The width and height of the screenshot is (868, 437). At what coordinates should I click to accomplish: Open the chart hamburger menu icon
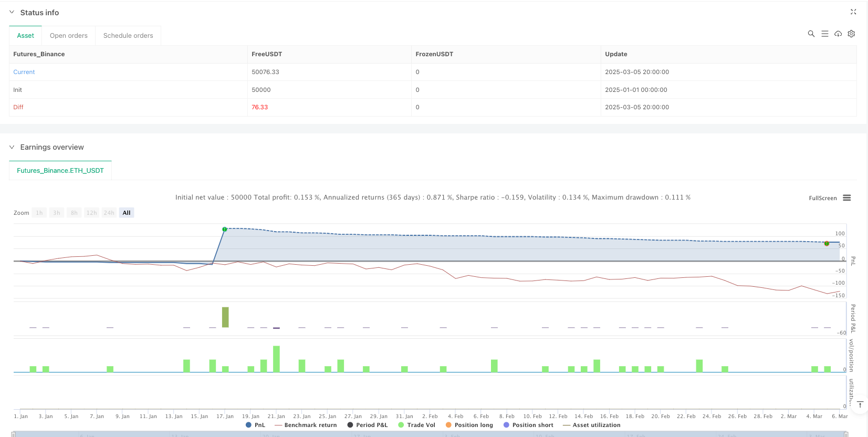(x=846, y=198)
